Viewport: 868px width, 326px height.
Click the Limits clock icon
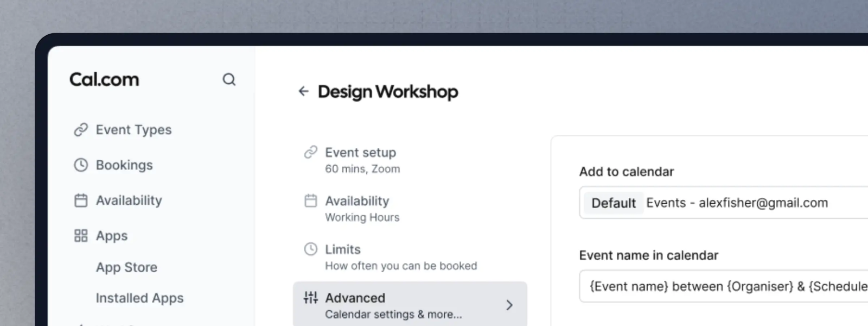point(310,249)
